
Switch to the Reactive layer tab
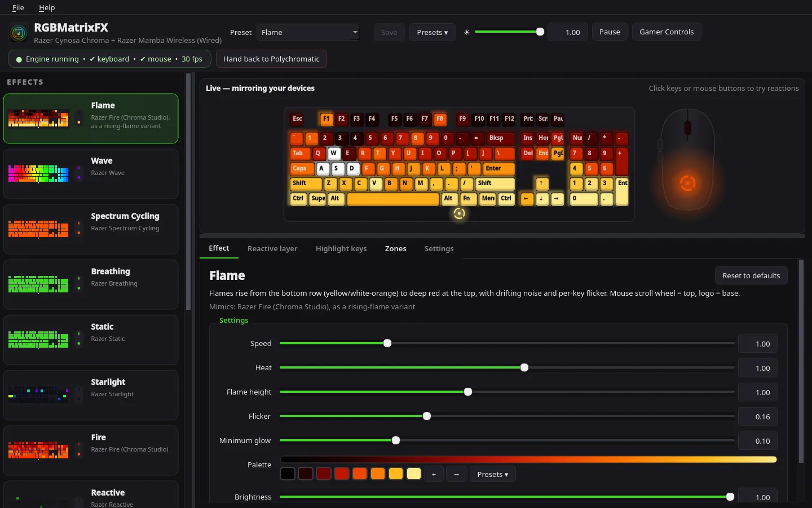272,248
